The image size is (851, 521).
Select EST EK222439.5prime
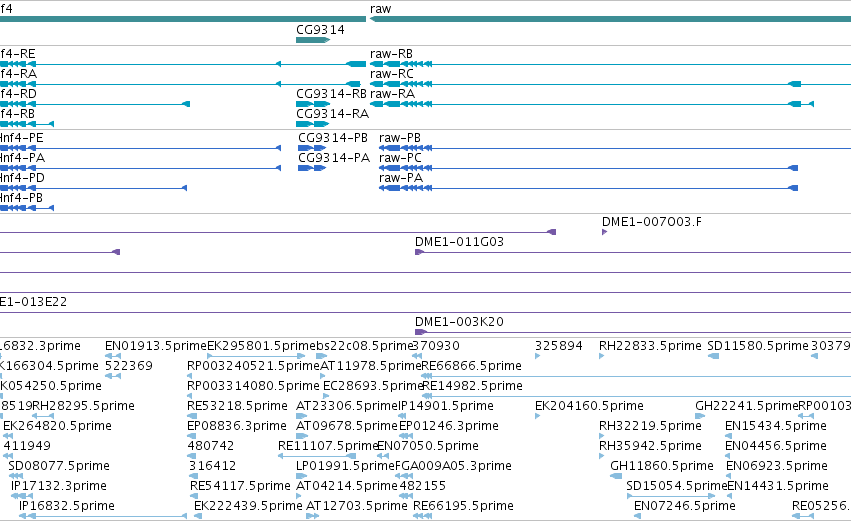(198, 517)
